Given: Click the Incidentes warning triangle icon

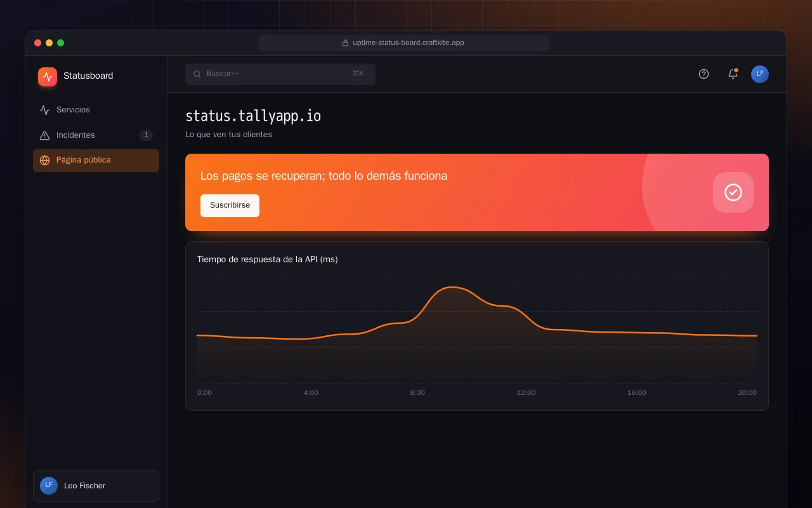Looking at the screenshot, I should (x=44, y=135).
